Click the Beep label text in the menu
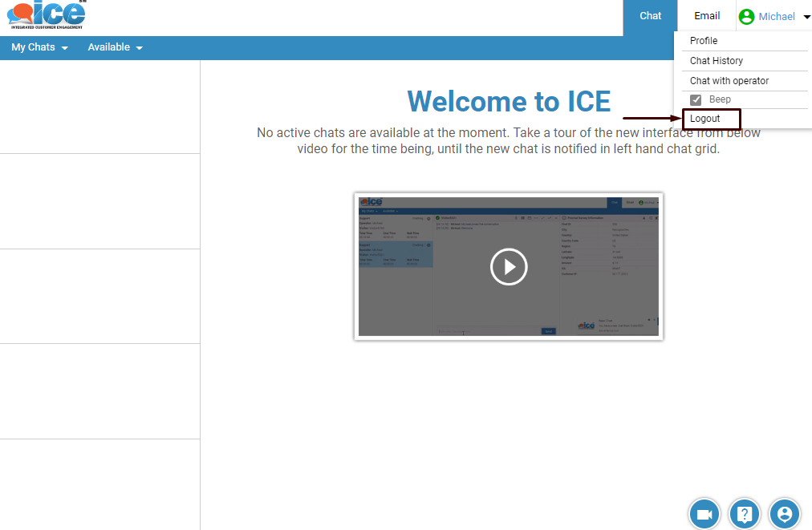 720,99
